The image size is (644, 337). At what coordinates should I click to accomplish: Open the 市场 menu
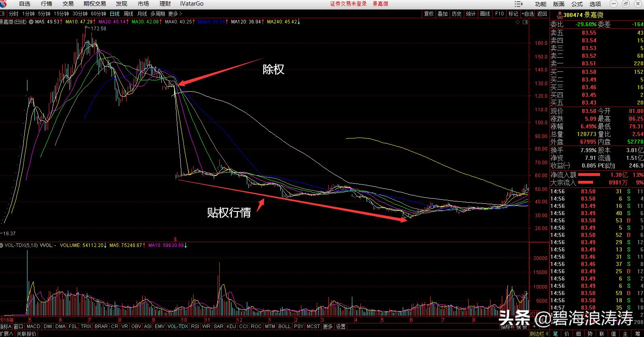[x=143, y=4]
